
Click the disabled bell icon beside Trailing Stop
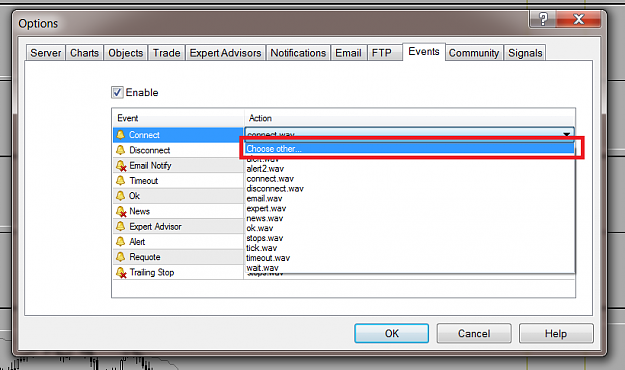(x=121, y=272)
